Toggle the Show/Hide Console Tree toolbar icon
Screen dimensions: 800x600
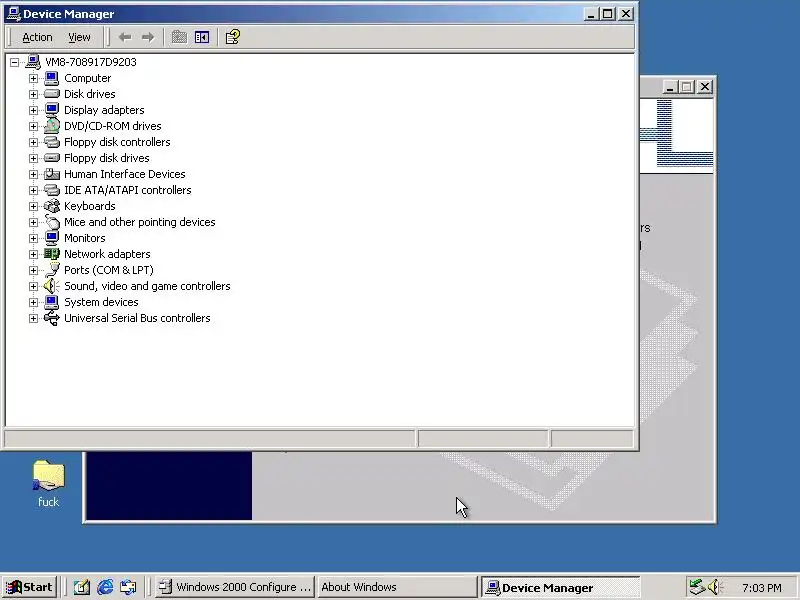coord(202,37)
